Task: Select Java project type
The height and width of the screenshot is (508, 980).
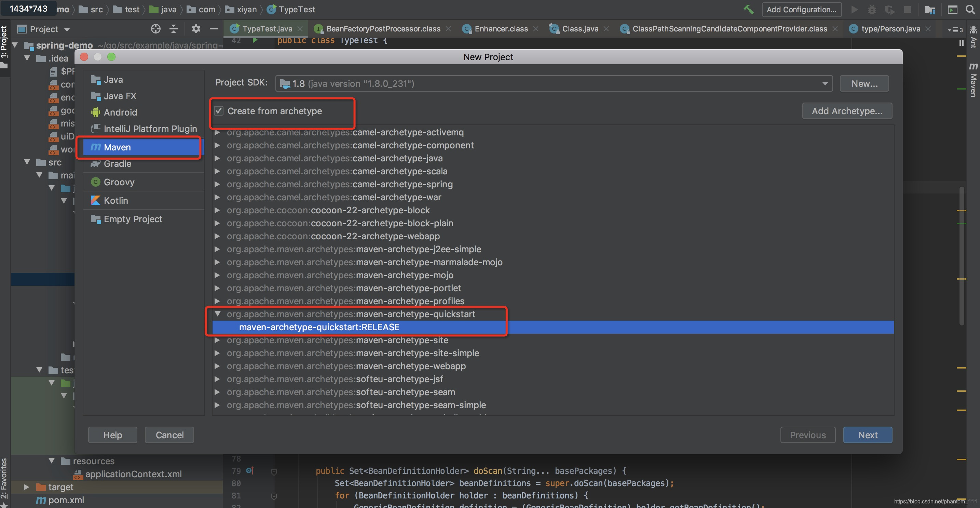Action: [x=144, y=80]
